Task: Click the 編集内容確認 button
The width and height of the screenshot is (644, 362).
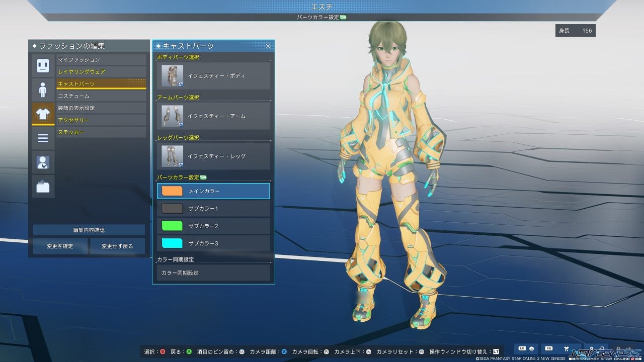Action: pos(89,230)
